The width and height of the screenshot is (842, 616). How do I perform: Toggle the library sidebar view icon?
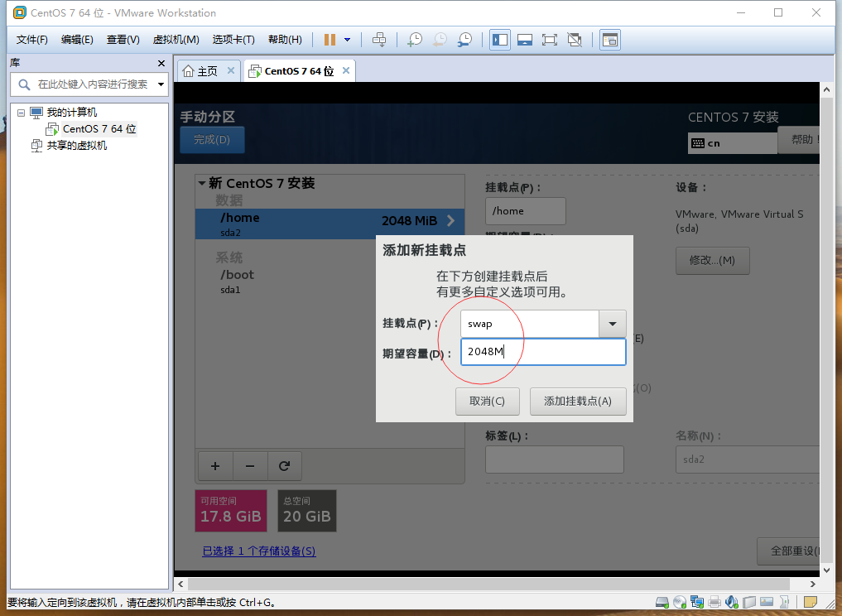pos(500,40)
